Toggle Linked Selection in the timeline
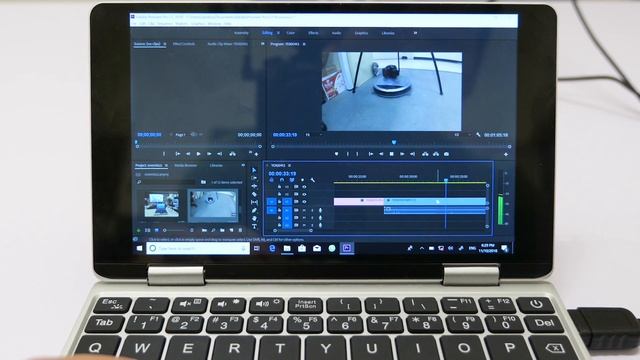 click(292, 180)
